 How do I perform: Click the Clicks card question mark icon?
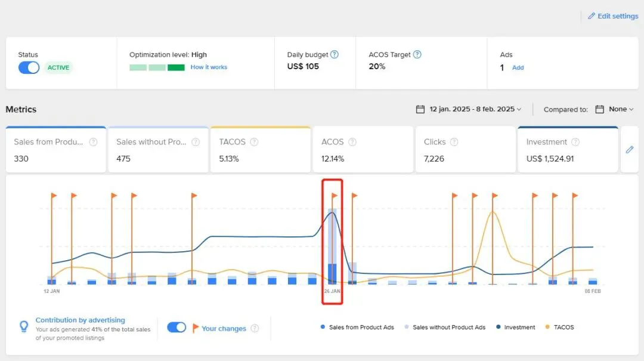pos(454,142)
